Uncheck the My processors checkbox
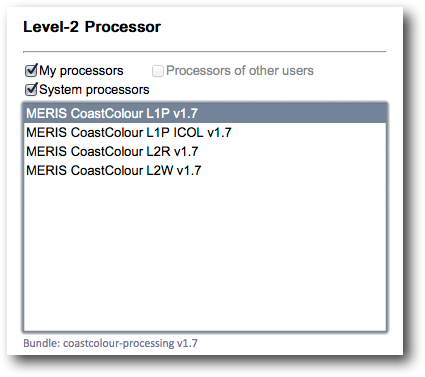Screen dimensions: 425x377 pyautogui.click(x=31, y=71)
